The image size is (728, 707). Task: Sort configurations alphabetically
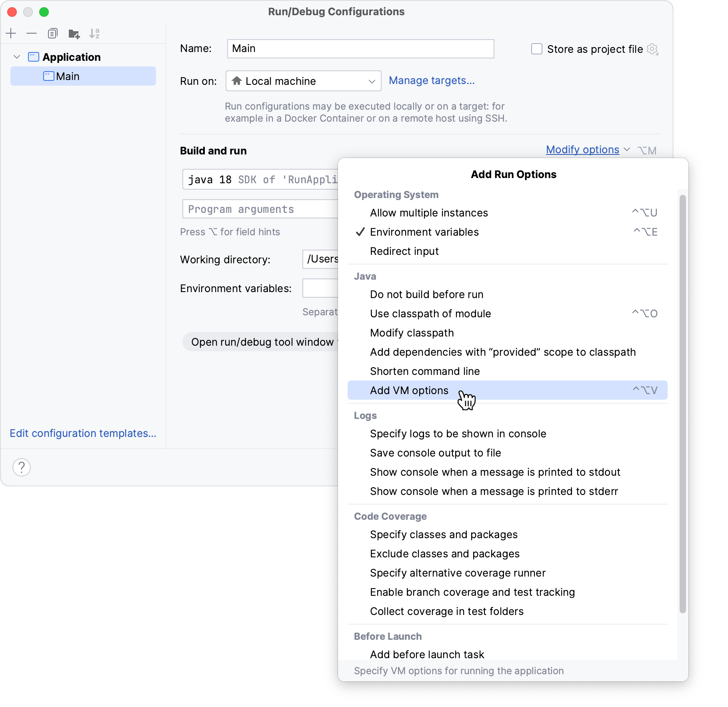(95, 34)
